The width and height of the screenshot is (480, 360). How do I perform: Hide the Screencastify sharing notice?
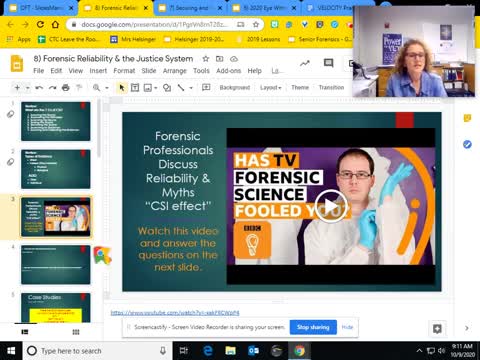tap(347, 327)
